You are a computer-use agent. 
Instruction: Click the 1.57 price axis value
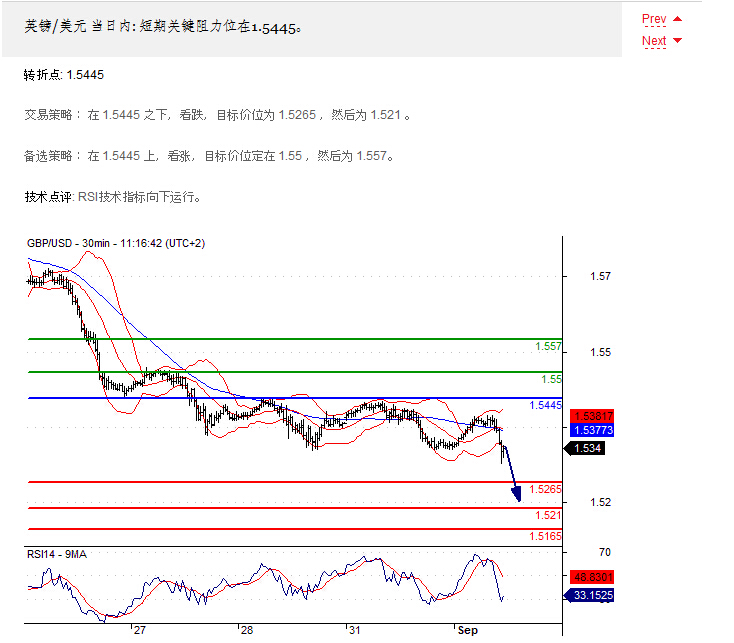[600, 277]
